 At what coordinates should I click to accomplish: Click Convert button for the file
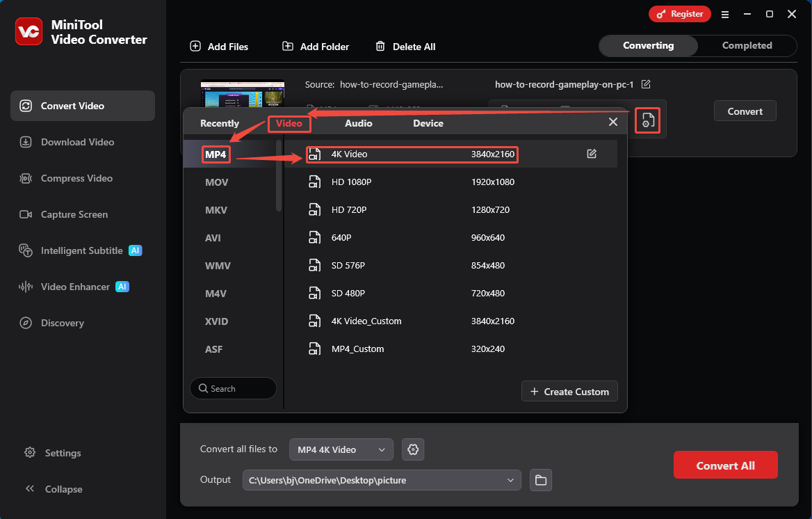pos(745,111)
